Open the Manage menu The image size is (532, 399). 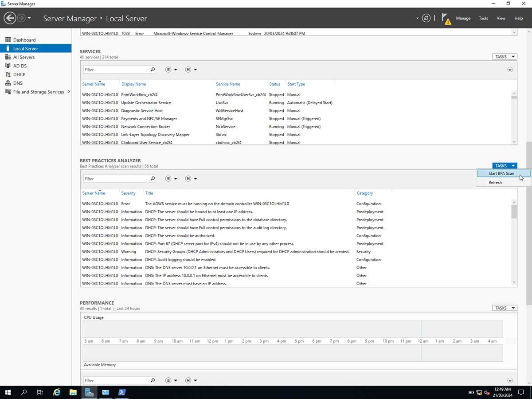[x=463, y=18]
